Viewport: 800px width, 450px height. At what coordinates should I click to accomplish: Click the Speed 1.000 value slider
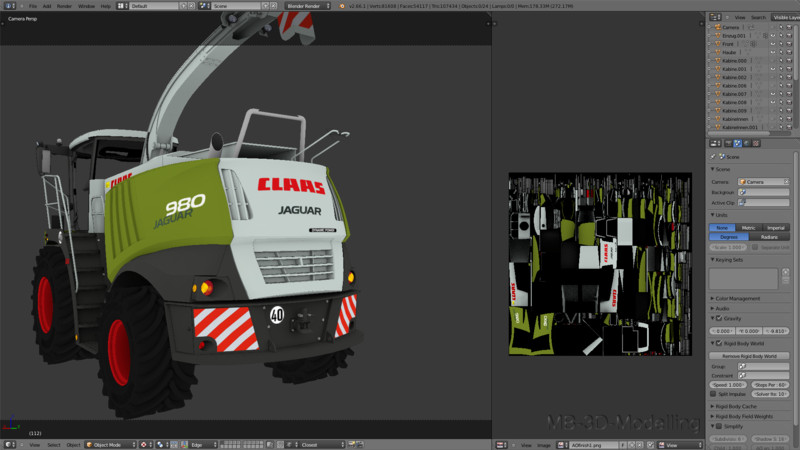point(728,385)
